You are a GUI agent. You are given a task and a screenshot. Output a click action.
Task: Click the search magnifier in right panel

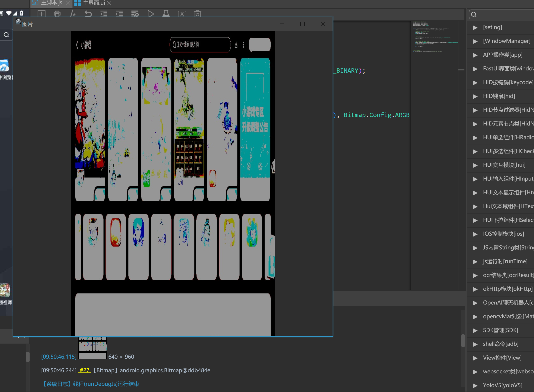pos(474,14)
